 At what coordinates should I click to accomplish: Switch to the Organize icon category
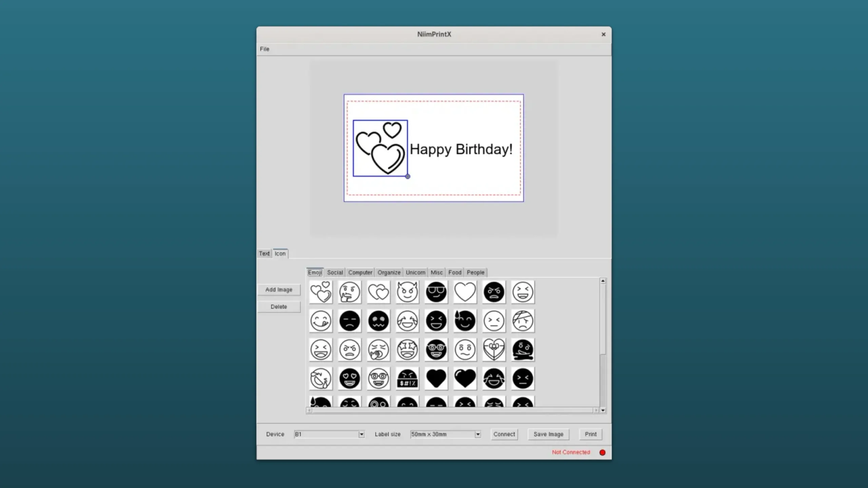coord(389,272)
